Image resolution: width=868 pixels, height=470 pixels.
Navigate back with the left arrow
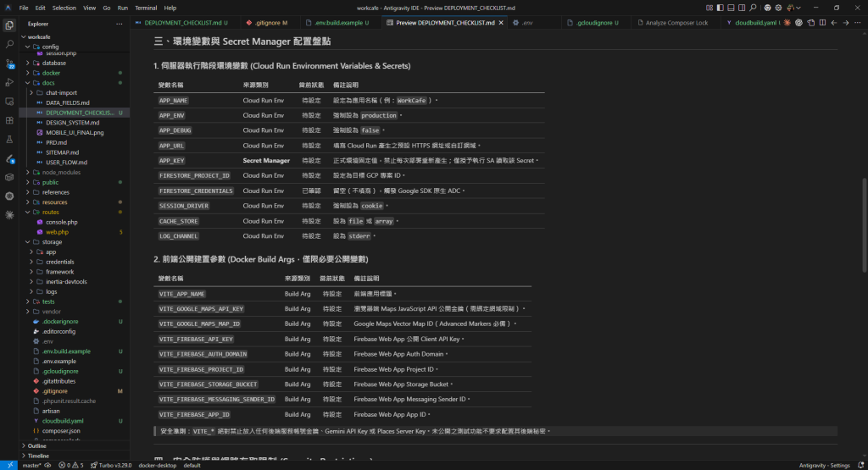834,23
